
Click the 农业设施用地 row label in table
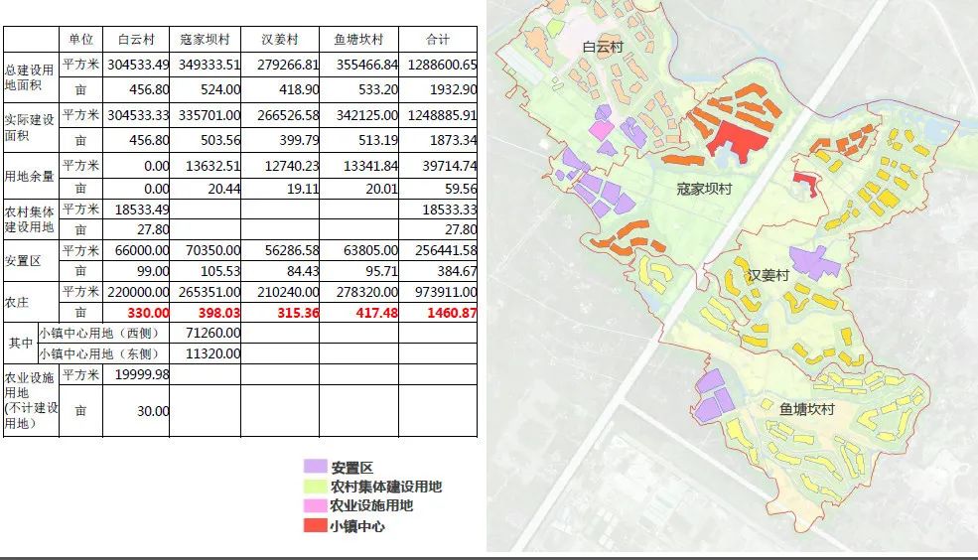(31, 400)
